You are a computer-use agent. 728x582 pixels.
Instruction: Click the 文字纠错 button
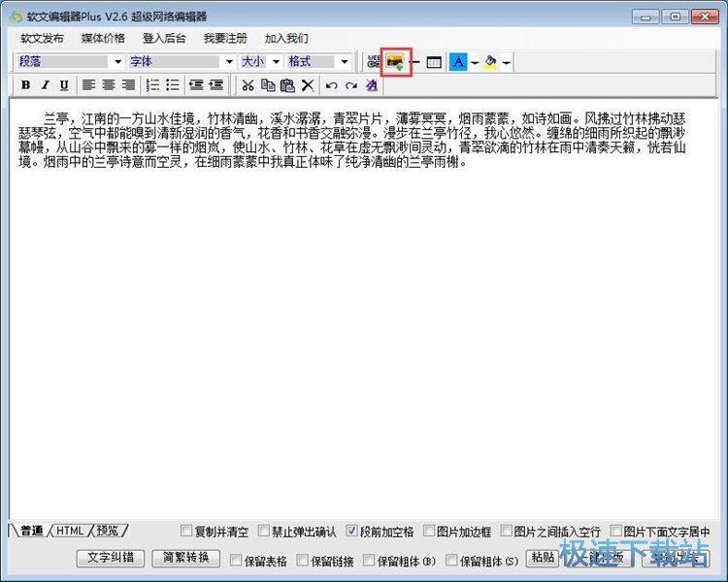pyautogui.click(x=111, y=558)
